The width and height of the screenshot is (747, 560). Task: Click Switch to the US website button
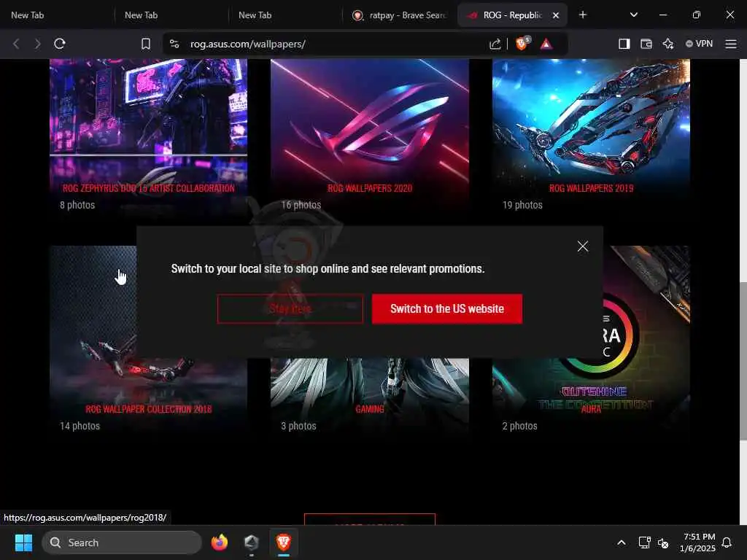pyautogui.click(x=447, y=309)
